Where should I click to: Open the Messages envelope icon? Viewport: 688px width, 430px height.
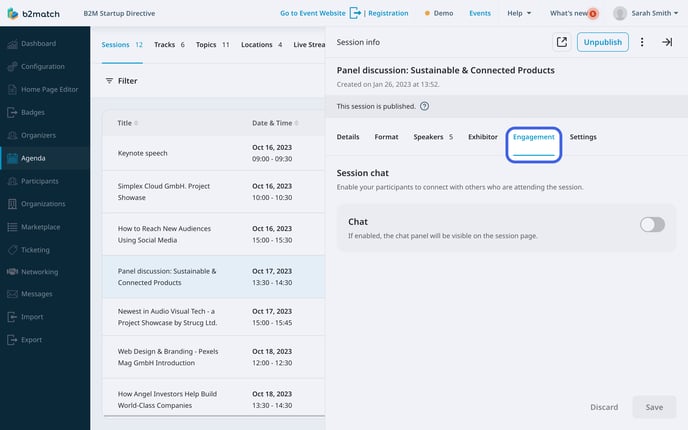click(12, 294)
